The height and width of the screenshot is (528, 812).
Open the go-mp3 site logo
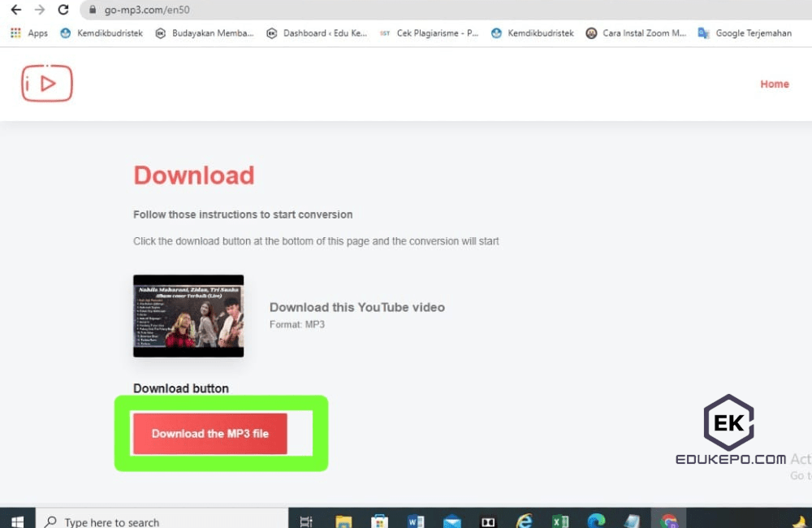pyautogui.click(x=46, y=83)
